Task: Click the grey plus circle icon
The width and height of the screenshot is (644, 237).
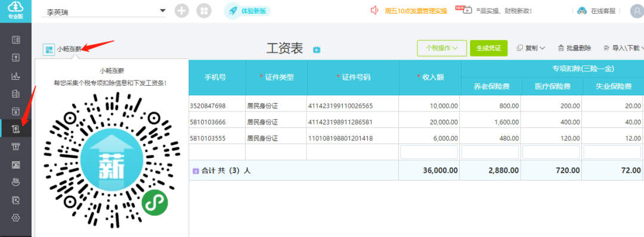Action: point(181,11)
